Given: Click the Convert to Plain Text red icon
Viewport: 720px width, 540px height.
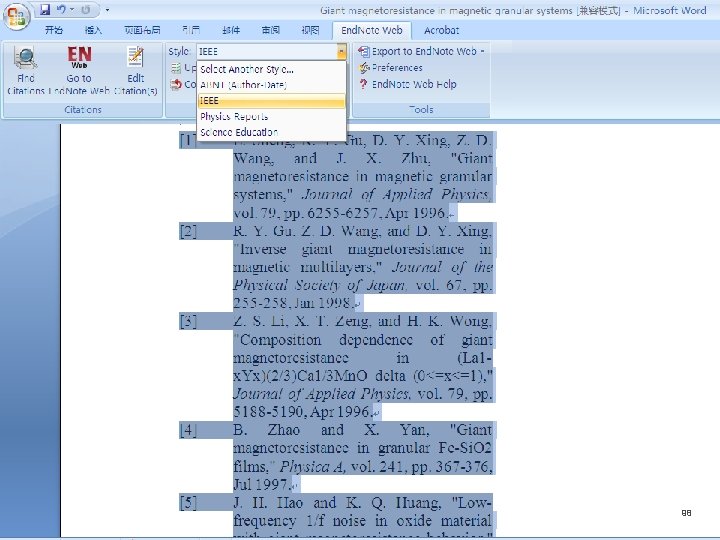Looking at the screenshot, I should pos(176,84).
